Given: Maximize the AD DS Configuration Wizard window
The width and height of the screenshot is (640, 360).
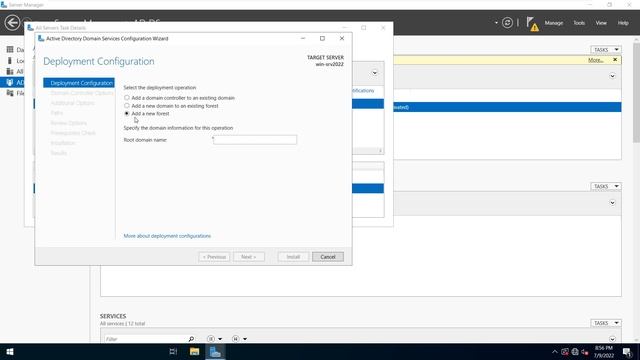Looking at the screenshot, I should (x=322, y=38).
